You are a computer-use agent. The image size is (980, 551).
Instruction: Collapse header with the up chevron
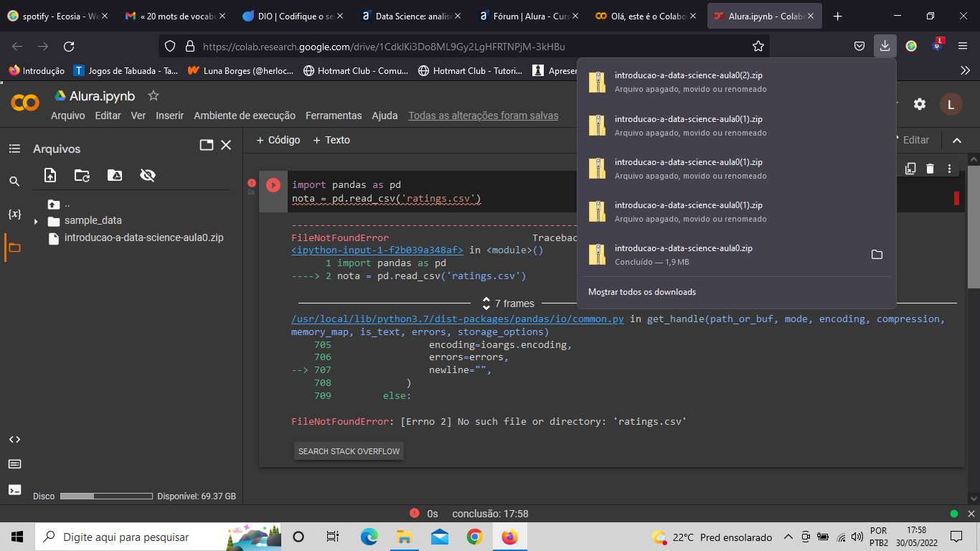956,141
